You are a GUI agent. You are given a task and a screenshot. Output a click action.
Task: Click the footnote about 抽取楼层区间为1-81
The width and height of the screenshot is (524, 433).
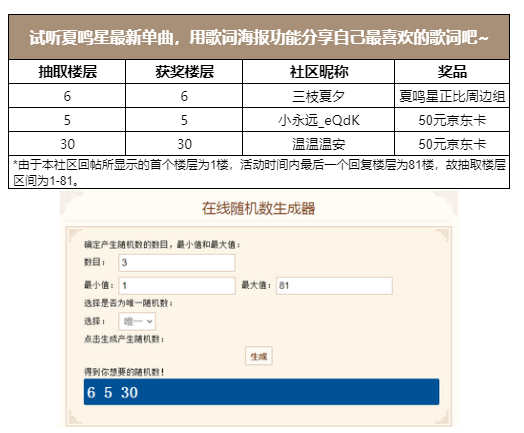(259, 172)
